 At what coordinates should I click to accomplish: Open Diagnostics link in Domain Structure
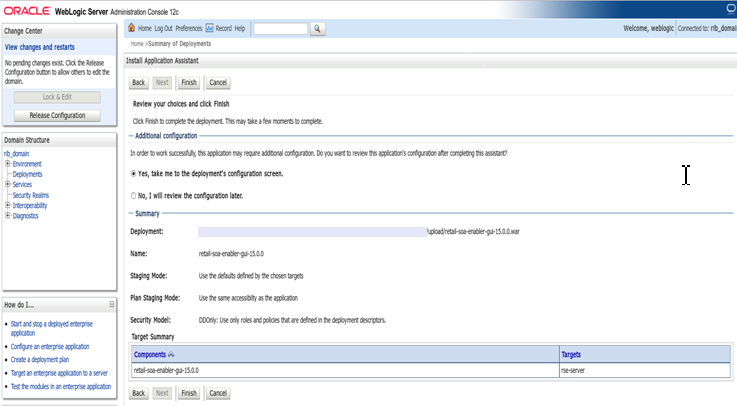[25, 216]
